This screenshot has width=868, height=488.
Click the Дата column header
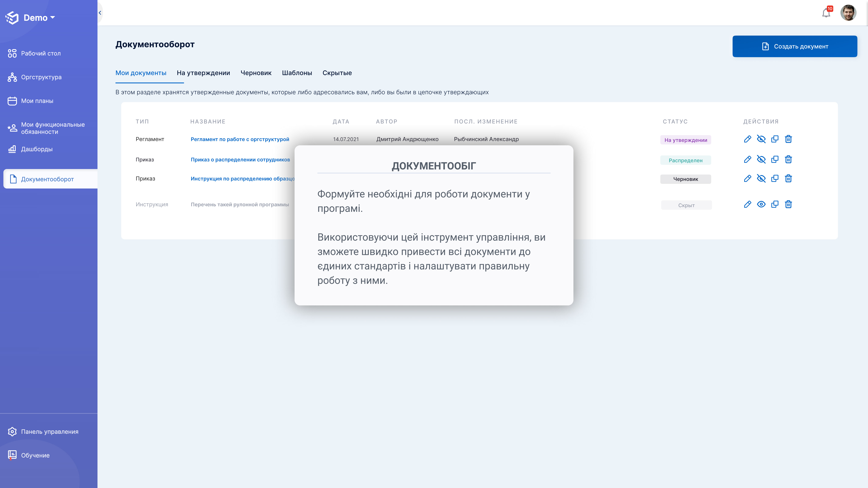pos(341,122)
